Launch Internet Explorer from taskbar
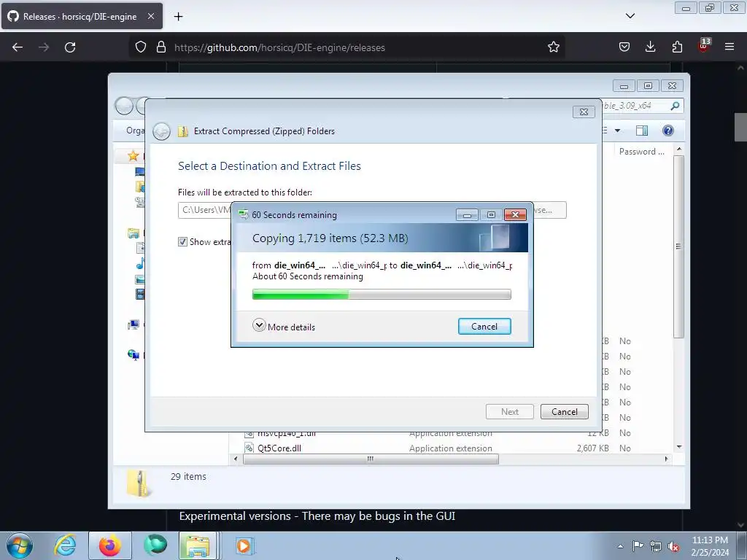This screenshot has height=560, width=747. pos(65,545)
